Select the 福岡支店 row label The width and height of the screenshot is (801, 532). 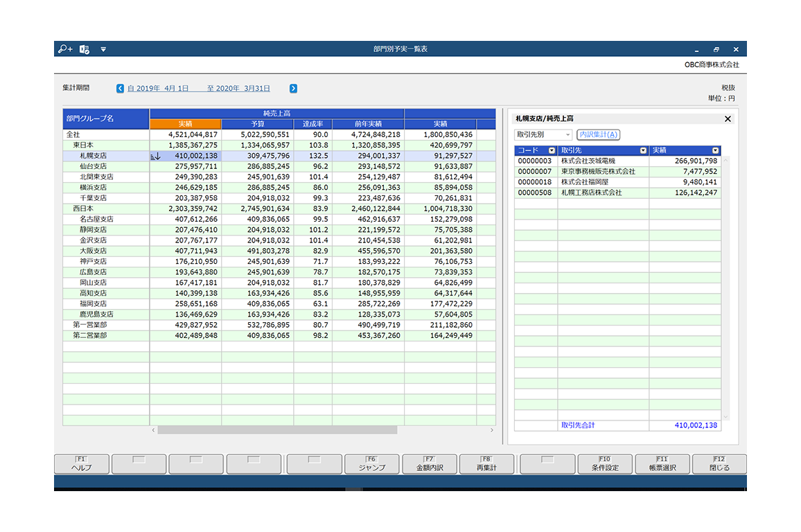click(x=93, y=304)
